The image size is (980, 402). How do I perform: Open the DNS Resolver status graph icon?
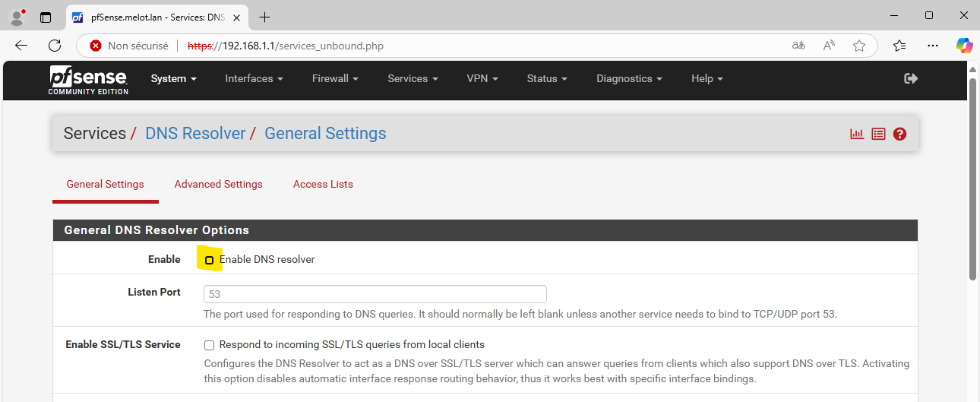tap(857, 134)
